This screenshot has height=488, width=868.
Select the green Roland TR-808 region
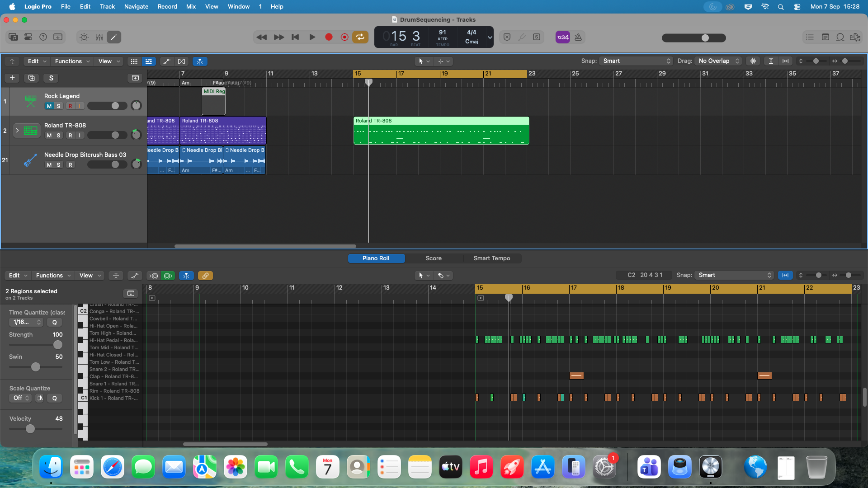(441, 131)
